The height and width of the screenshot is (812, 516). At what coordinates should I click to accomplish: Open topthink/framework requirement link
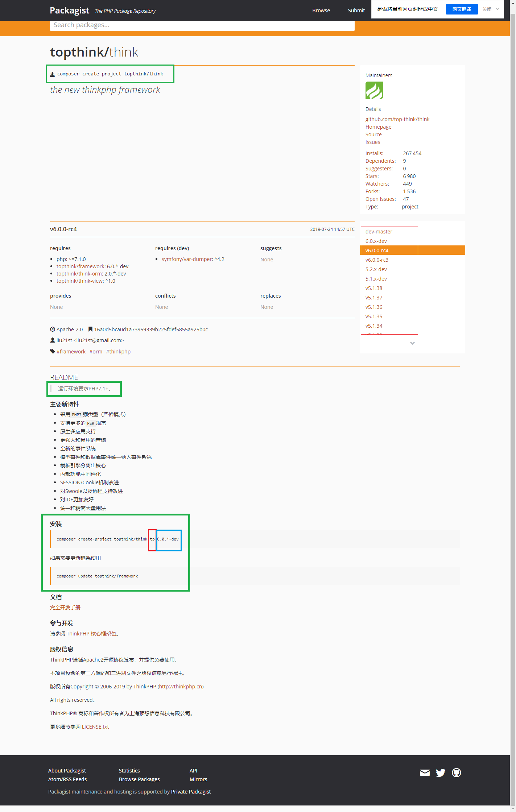click(x=81, y=266)
